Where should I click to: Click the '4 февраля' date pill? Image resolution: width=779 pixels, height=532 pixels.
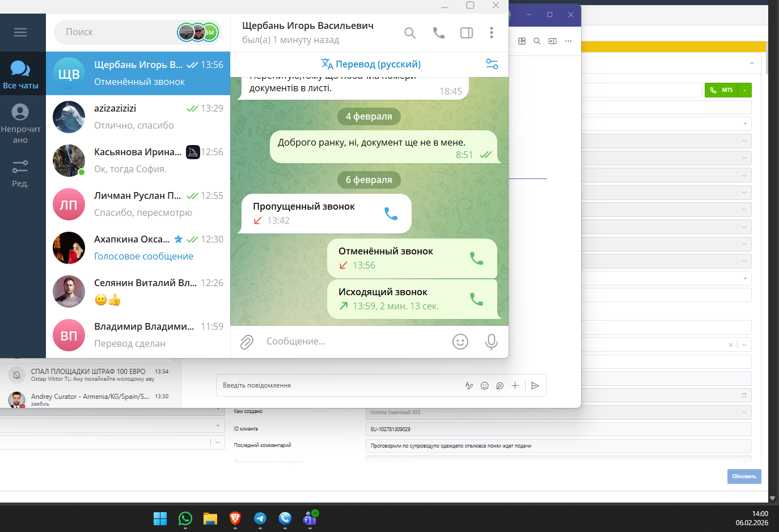click(x=369, y=116)
